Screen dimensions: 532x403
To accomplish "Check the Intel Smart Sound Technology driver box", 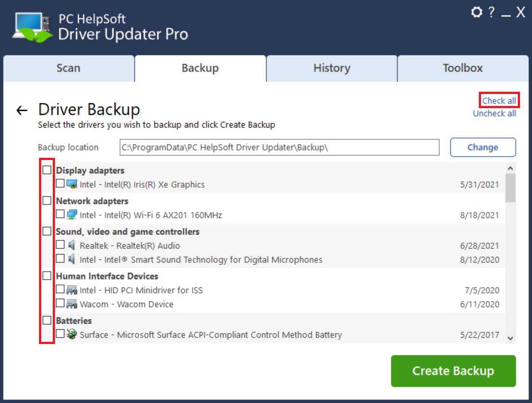I will (x=60, y=258).
